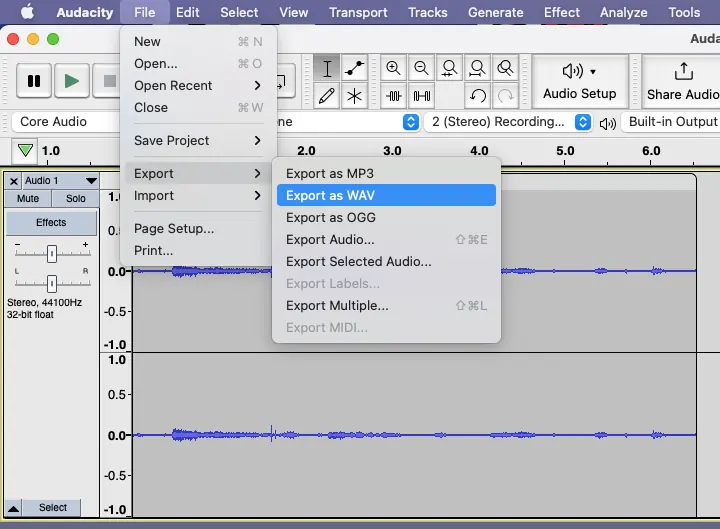Toggle Mute on Audio 1 track
This screenshot has width=720, height=529.
[x=28, y=199]
